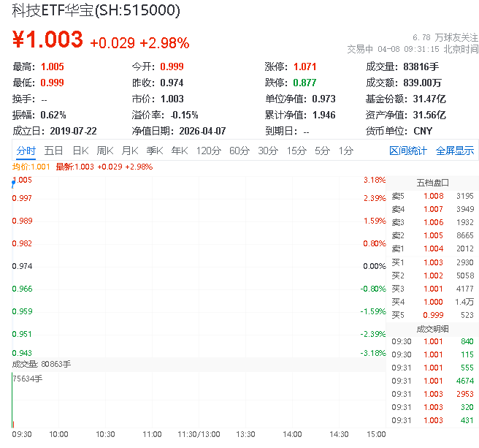Select the 买2 order row at 1.002

(432, 276)
